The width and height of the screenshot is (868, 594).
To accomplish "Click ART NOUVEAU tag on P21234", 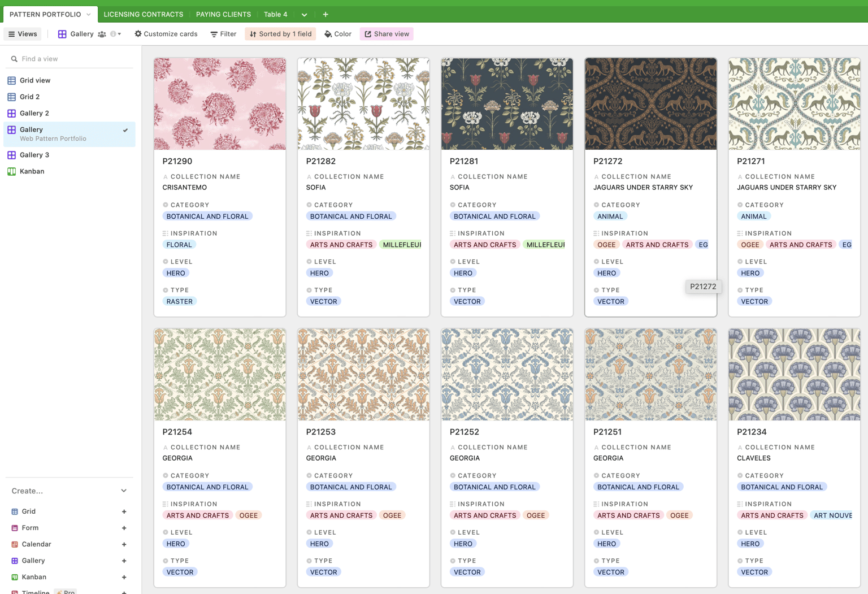I will pyautogui.click(x=832, y=515).
